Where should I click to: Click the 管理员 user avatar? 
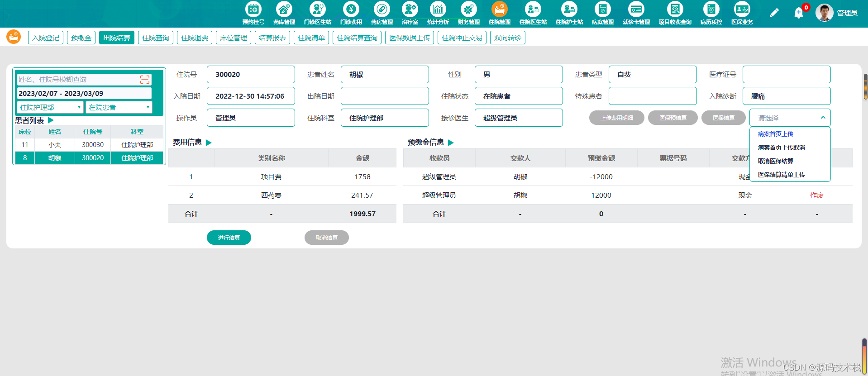(824, 13)
